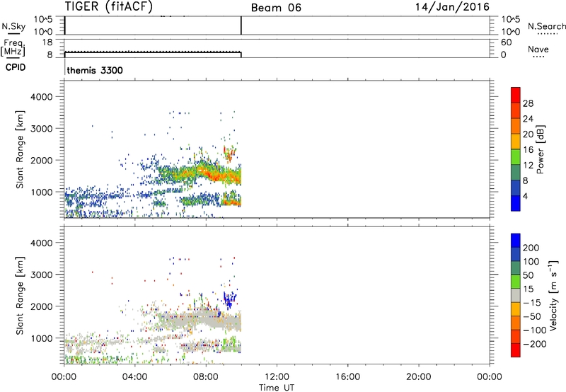Click the 'Freq. [MHz]' axis label

point(13,48)
